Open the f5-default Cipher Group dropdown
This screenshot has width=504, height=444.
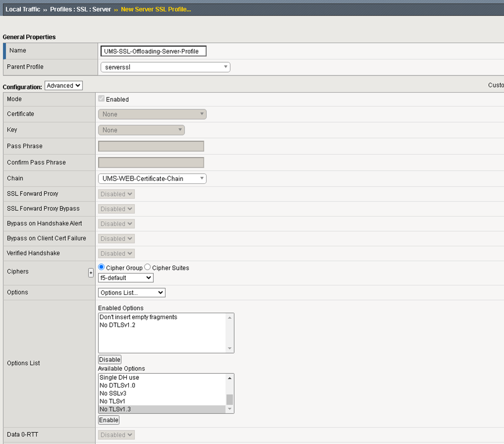click(x=125, y=277)
